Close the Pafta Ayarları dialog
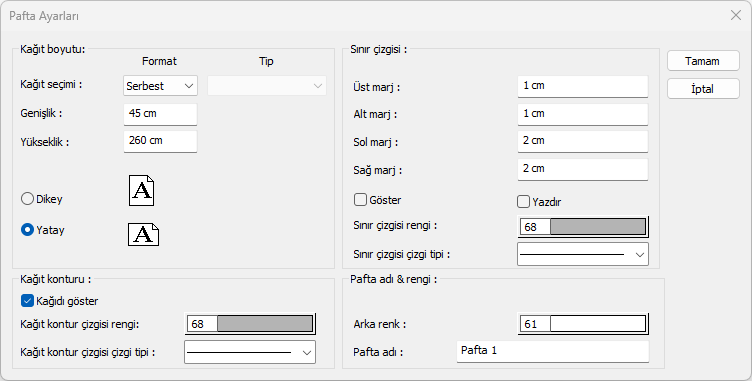Screen dimensions: 752x381 point(736,15)
